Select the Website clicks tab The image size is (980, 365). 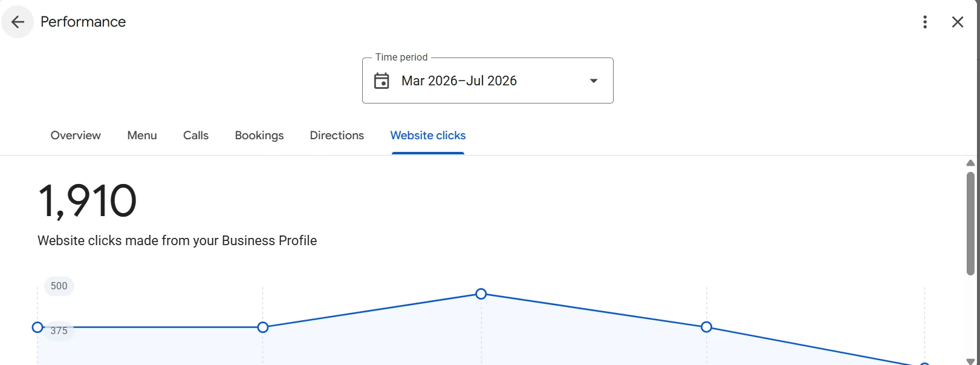(x=428, y=136)
